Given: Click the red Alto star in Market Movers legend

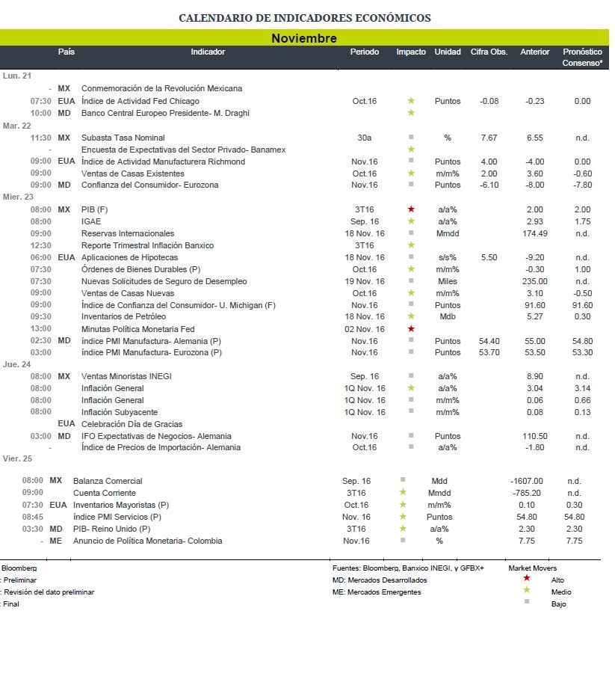Looking at the screenshot, I should click(527, 578).
